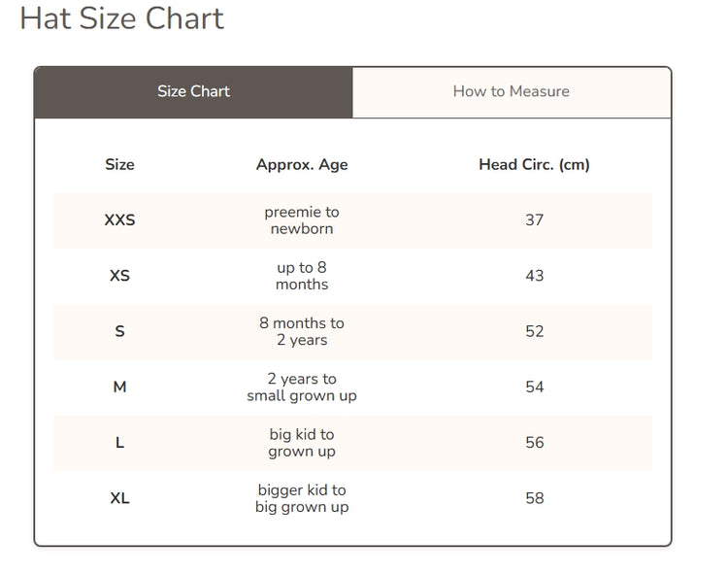Click head circumference value 58

[x=534, y=498]
